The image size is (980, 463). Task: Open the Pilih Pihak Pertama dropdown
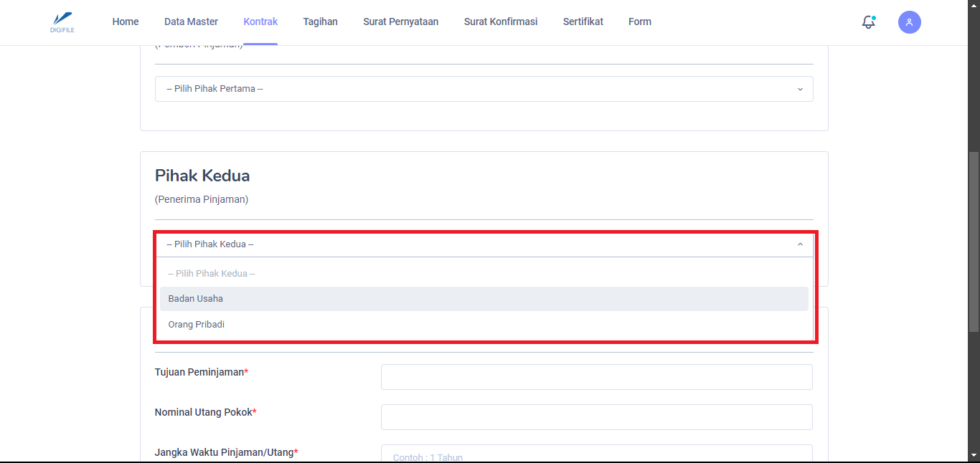(x=484, y=89)
